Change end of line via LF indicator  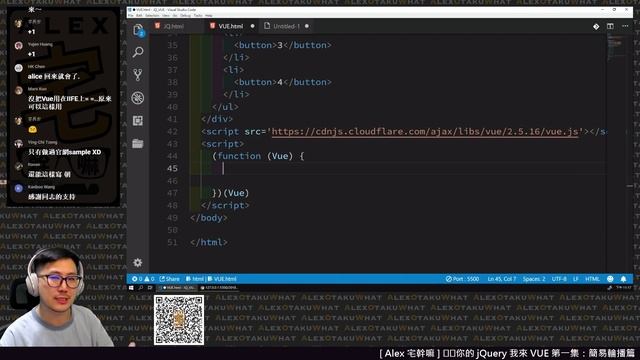tap(576, 279)
